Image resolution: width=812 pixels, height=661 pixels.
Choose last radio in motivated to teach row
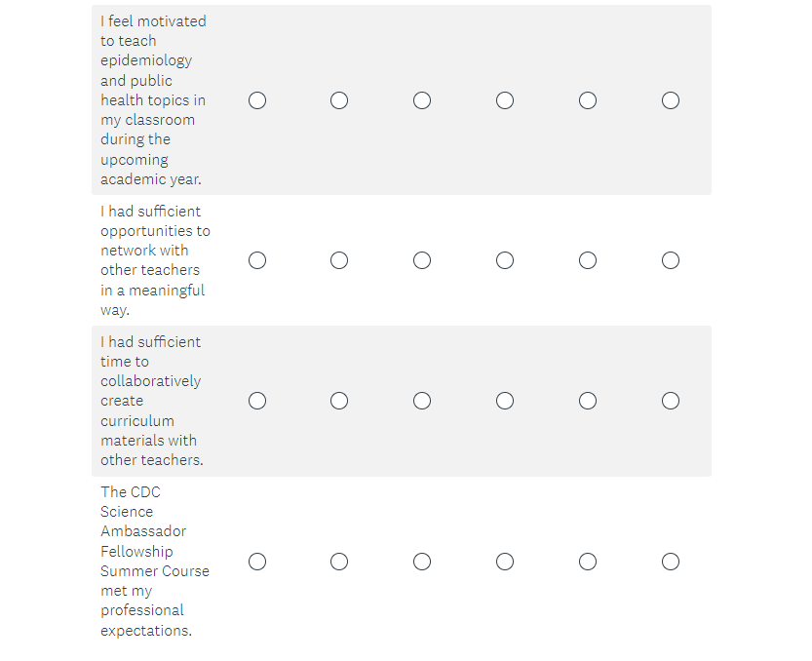(x=671, y=100)
